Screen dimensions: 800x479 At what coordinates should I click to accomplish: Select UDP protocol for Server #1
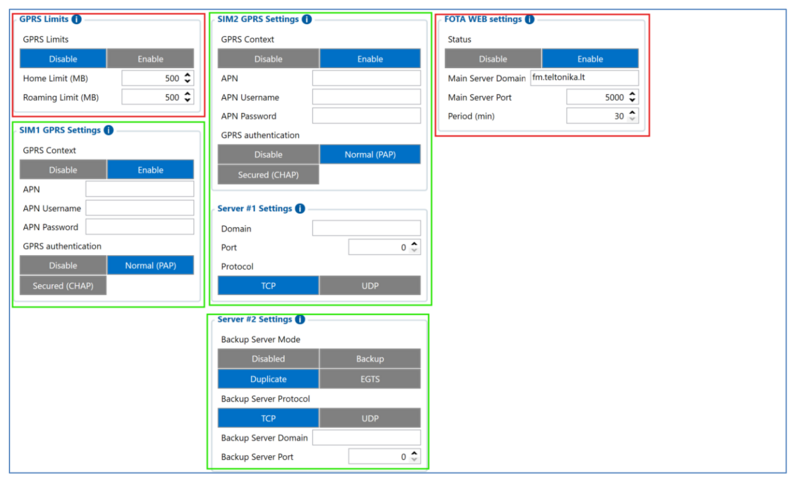(370, 286)
